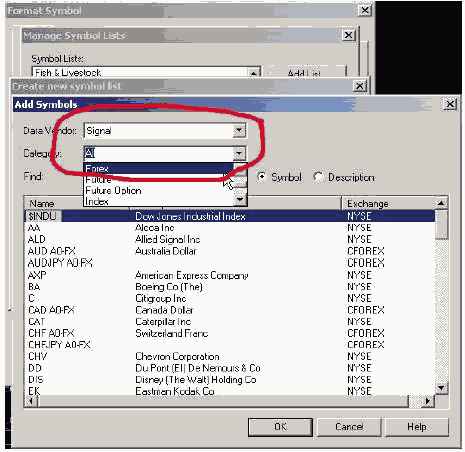Click the symbol list scroll-down arrow
465x452 pixels.
(x=441, y=388)
